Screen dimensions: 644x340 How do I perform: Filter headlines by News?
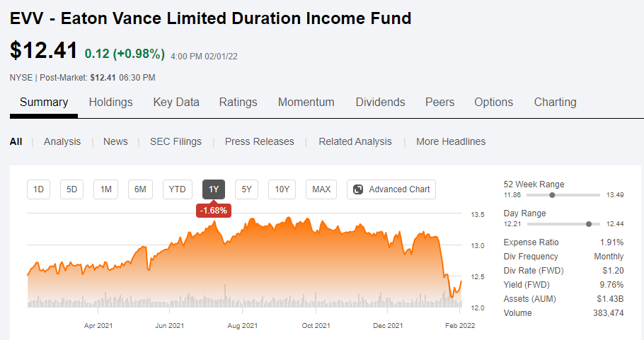click(x=115, y=141)
